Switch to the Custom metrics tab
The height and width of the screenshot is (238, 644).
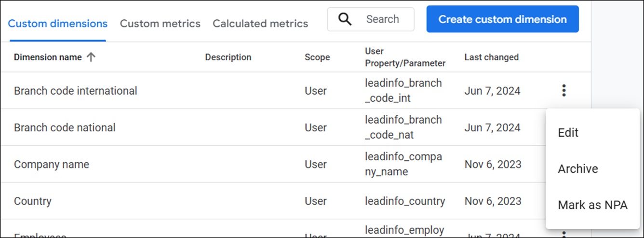tap(160, 24)
